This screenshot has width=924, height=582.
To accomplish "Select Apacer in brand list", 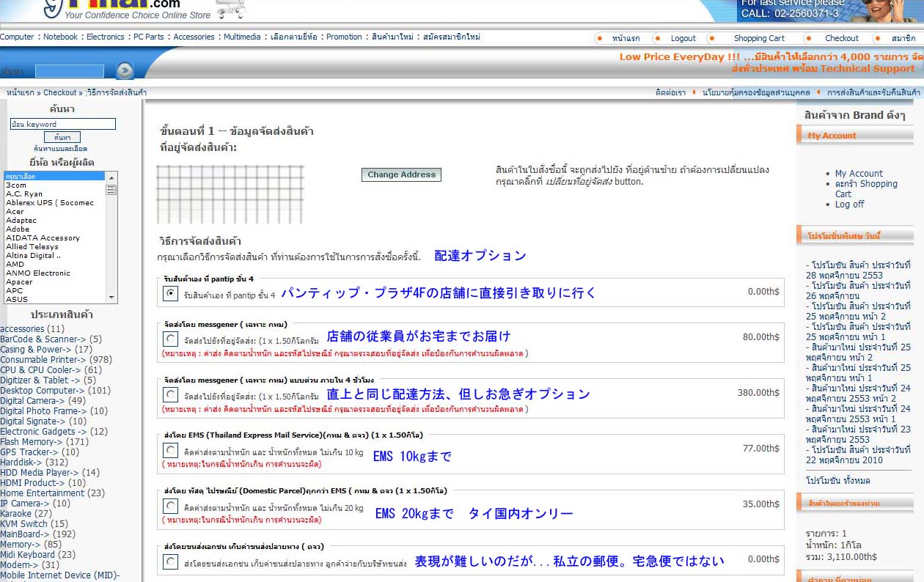I will 19,282.
